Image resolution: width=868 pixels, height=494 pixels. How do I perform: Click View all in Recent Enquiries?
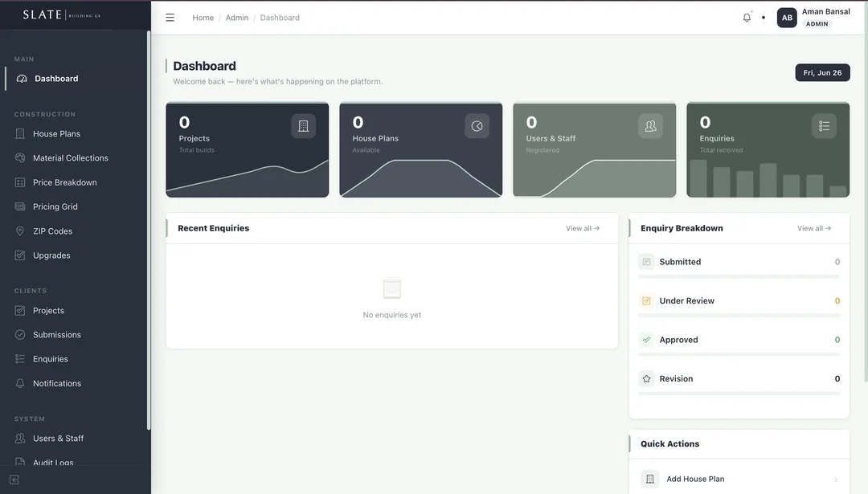(x=583, y=228)
